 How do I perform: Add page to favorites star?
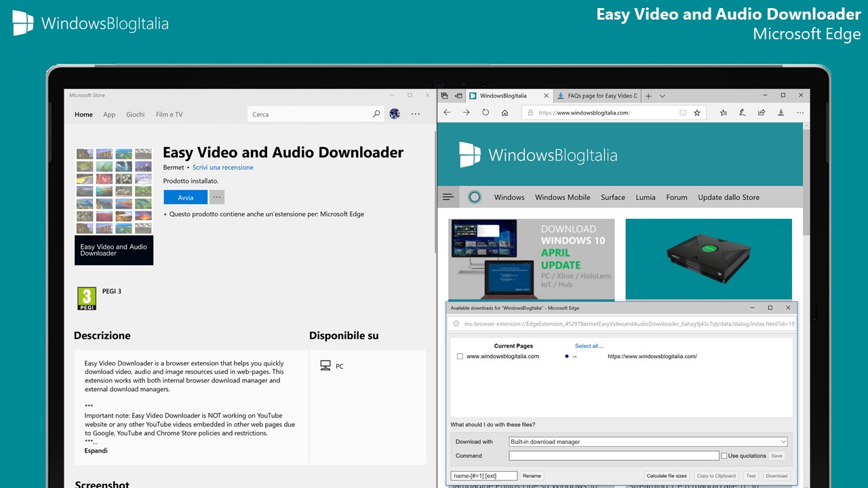pos(696,113)
